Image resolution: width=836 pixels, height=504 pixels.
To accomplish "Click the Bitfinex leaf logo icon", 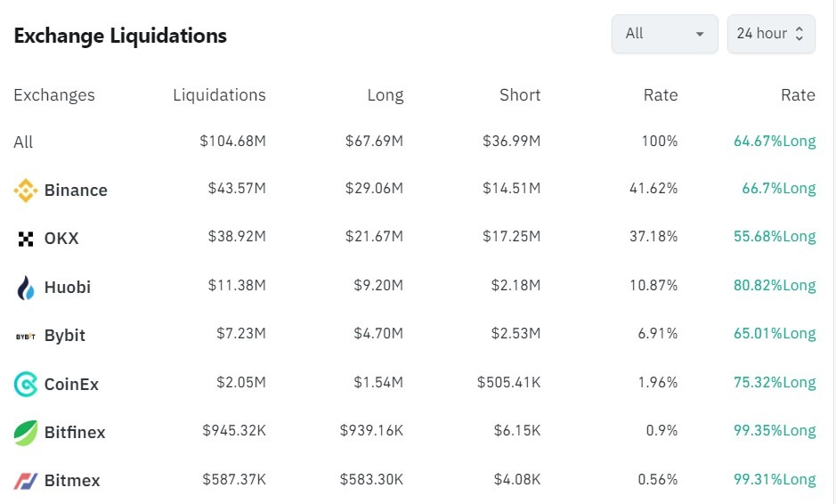I will 25,433.
